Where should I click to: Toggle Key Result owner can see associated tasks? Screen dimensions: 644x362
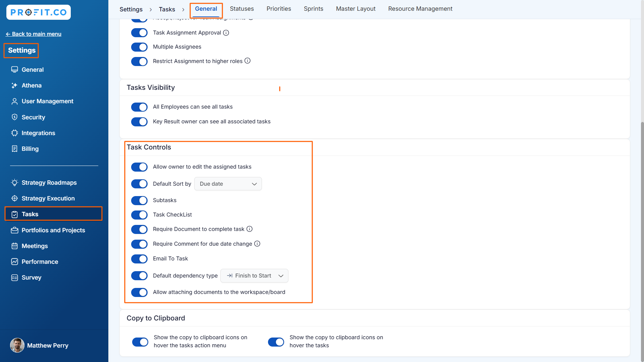click(x=139, y=122)
